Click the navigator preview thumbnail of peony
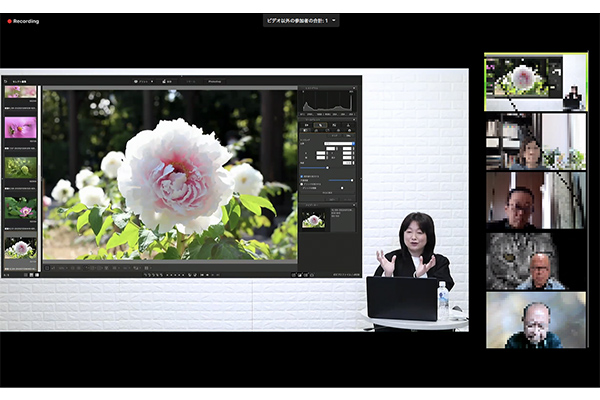Screen dimensions: 600x400 (x=314, y=220)
